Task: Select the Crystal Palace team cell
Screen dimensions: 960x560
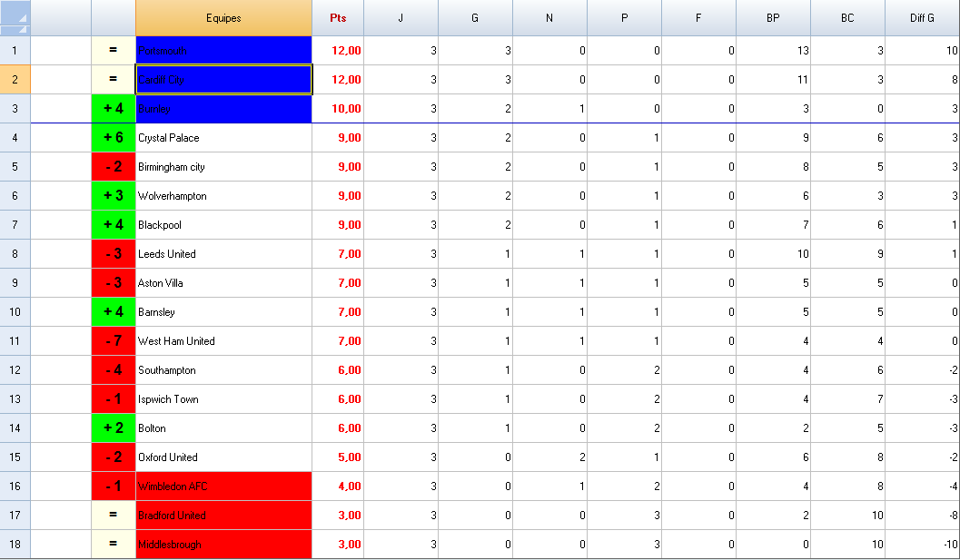Action: (223, 138)
